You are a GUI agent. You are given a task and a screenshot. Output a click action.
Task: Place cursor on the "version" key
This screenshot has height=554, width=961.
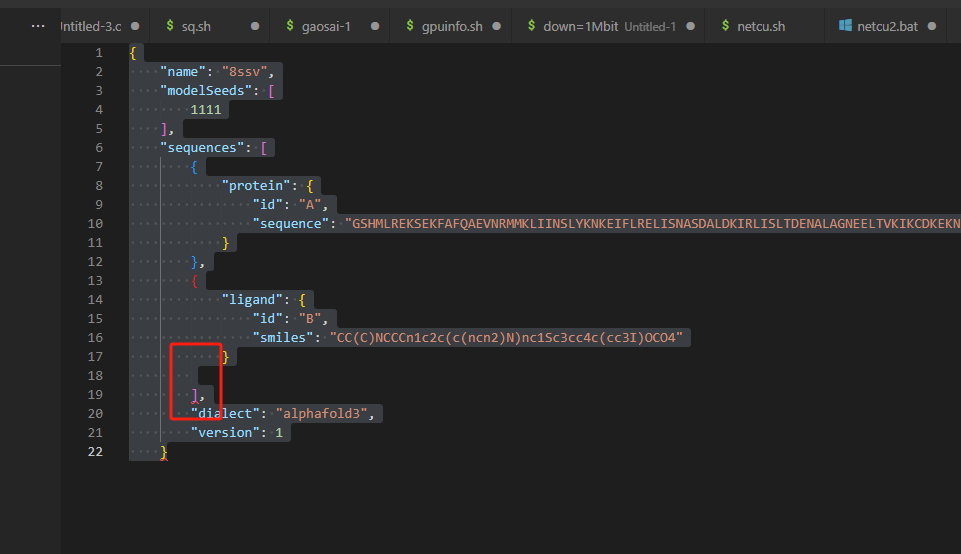(x=225, y=433)
